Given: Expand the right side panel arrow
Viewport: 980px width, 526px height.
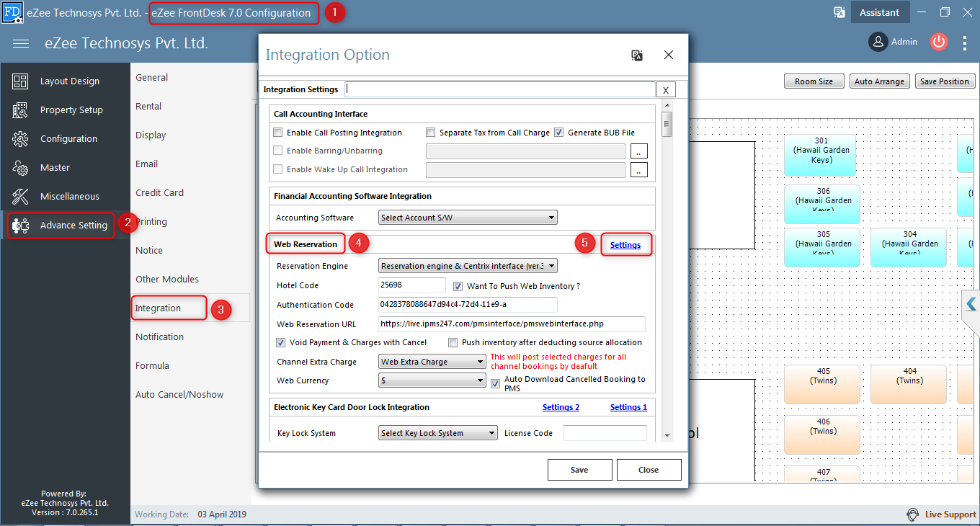Looking at the screenshot, I should click(x=971, y=305).
